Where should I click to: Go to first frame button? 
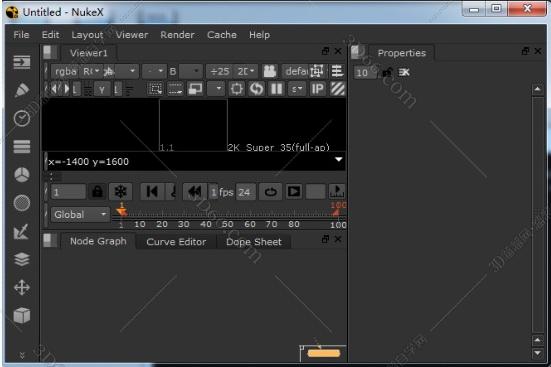(x=152, y=192)
